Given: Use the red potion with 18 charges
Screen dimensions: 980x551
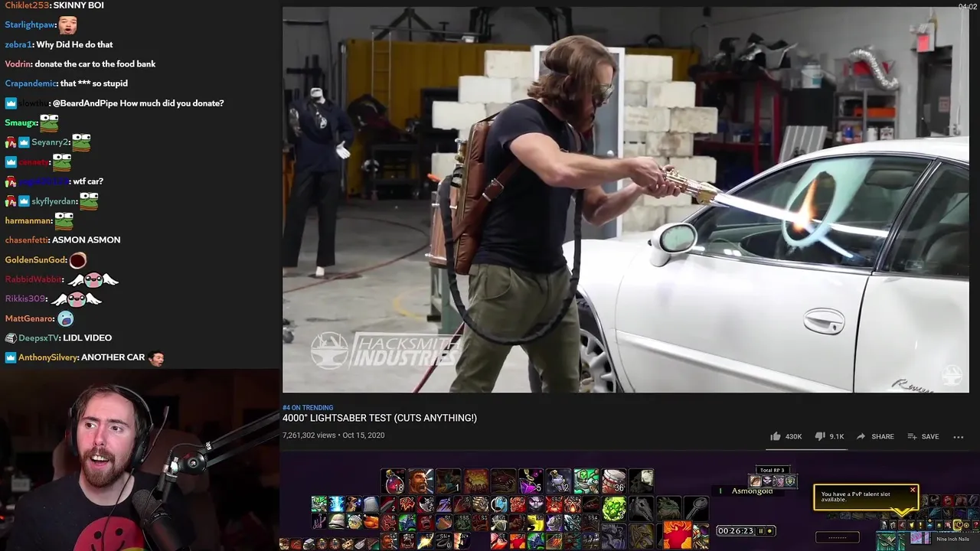Looking at the screenshot, I should pos(394,481).
